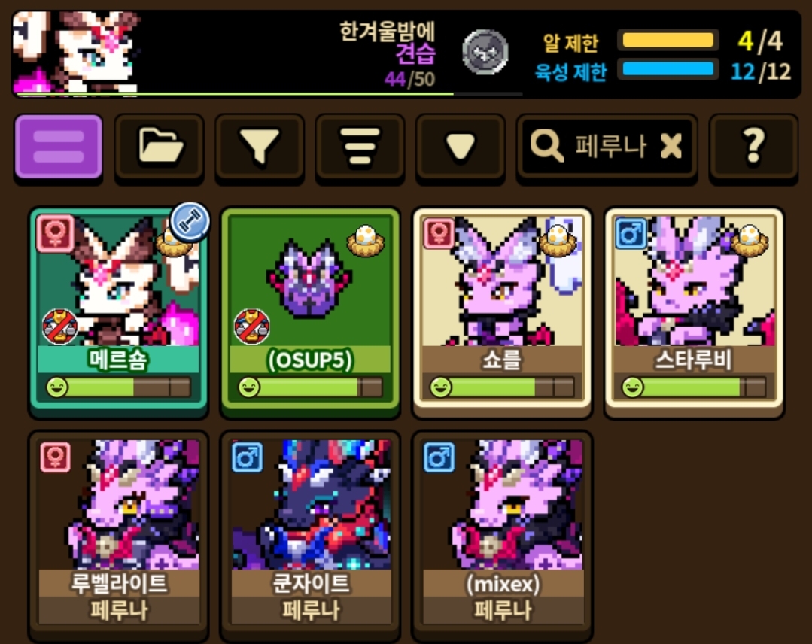Image resolution: width=812 pixels, height=644 pixels.
Task: Open the (mixex) 페루나 card
Action: pos(502,536)
